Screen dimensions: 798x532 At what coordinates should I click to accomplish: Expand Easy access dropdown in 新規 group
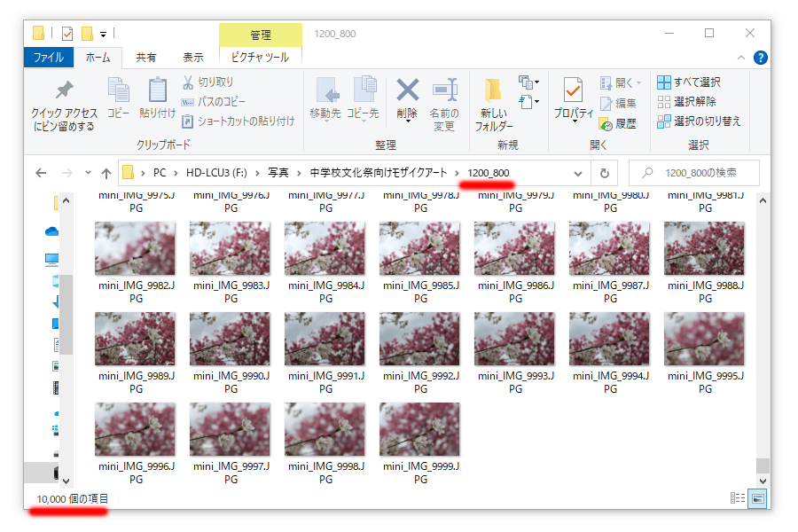tap(528, 102)
